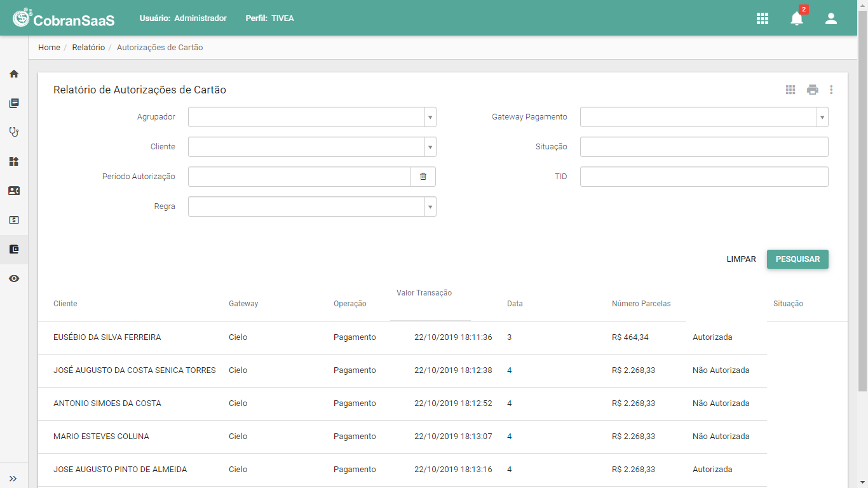This screenshot has width=868, height=488.
Task: Open the three-dot options menu
Action: pos(831,90)
